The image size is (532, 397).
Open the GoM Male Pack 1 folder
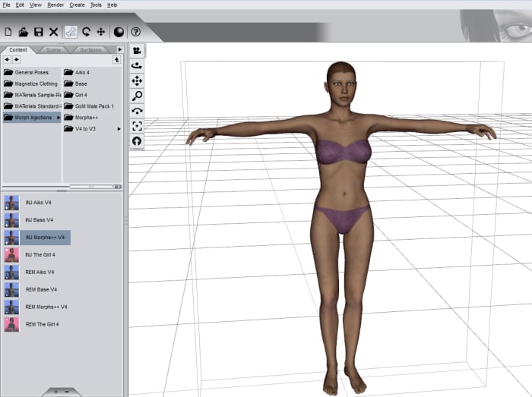pyautogui.click(x=89, y=106)
